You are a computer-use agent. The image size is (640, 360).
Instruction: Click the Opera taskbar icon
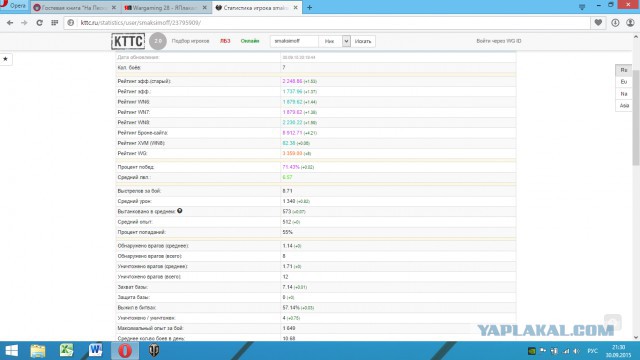(125, 351)
